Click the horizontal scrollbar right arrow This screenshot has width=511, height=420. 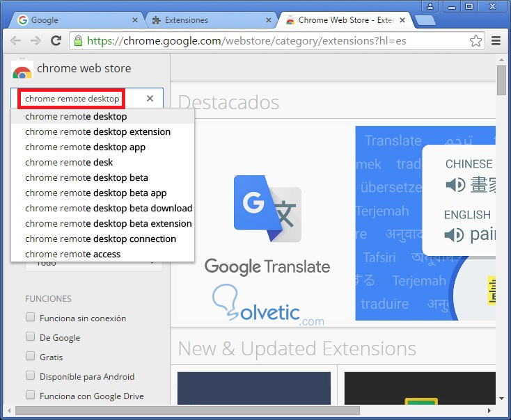point(489,410)
